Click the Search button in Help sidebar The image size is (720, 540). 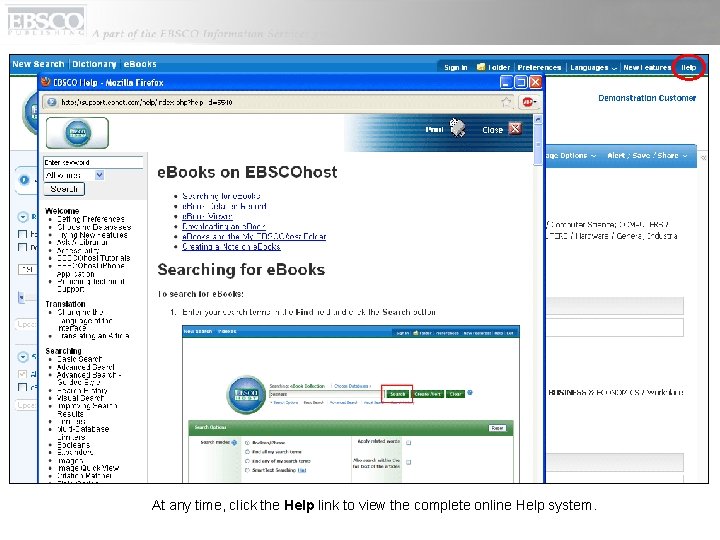64,189
